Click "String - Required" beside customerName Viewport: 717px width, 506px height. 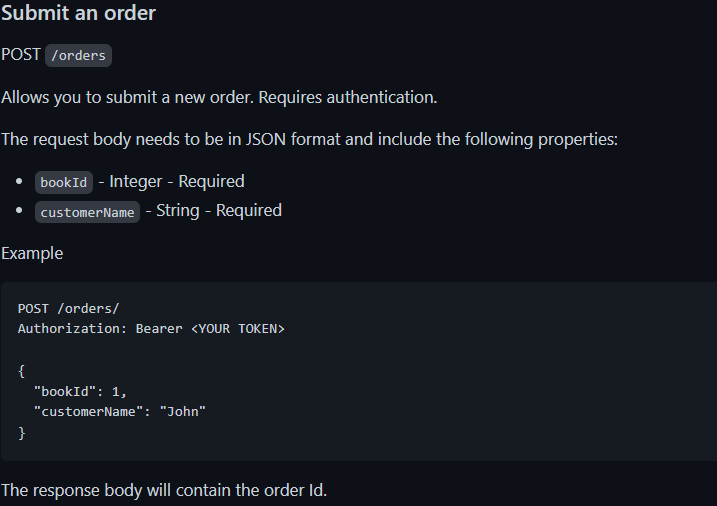coord(219,210)
